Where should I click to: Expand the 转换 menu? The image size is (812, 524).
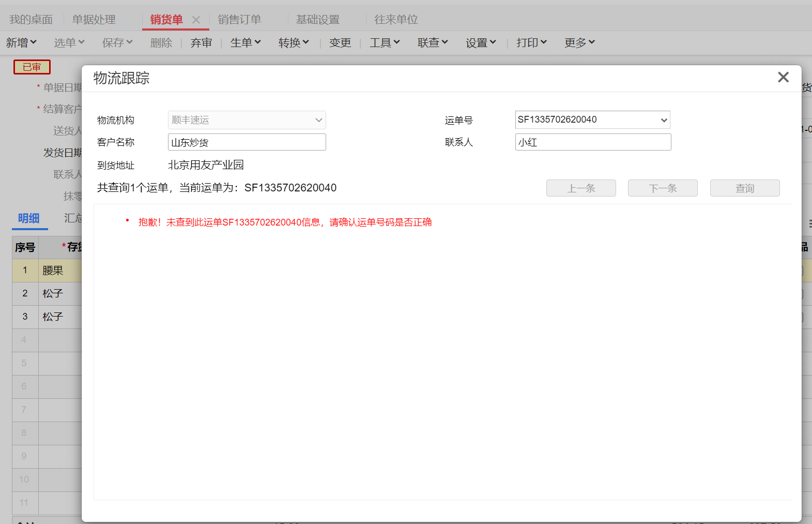(x=293, y=43)
